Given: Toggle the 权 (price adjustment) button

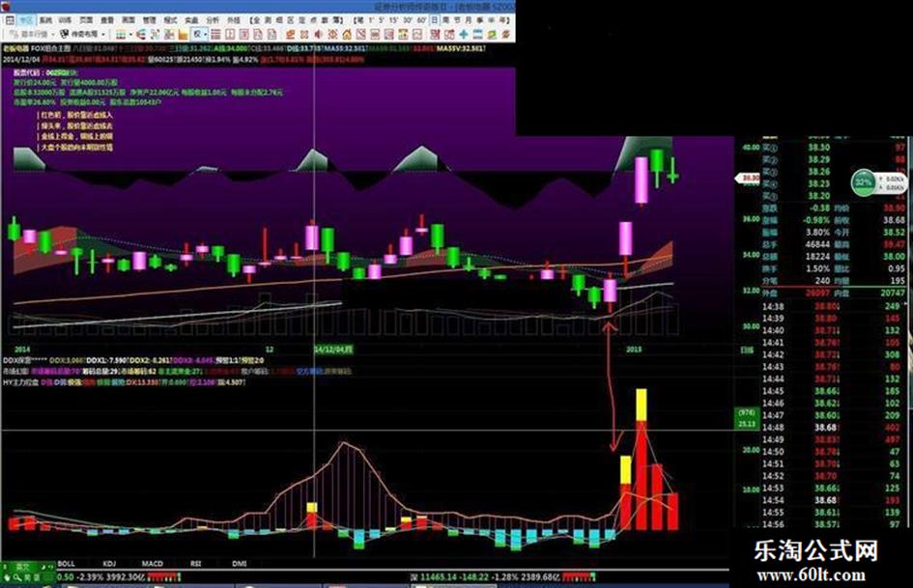Looking at the screenshot, I should click(x=197, y=35).
